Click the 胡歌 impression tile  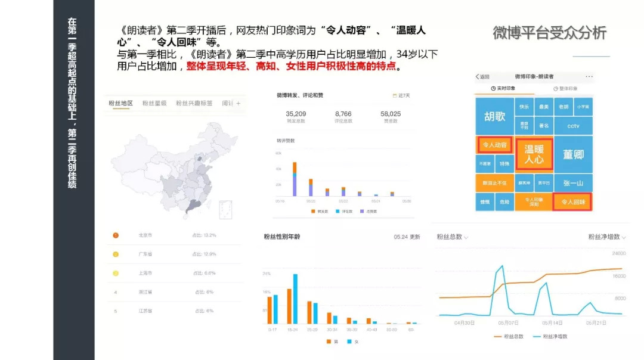click(494, 116)
